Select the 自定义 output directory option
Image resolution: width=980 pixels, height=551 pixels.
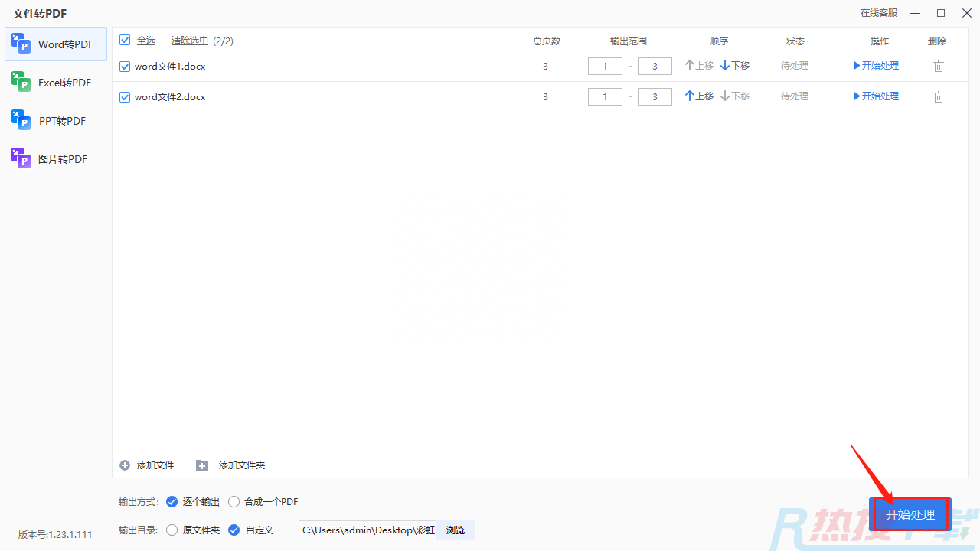234,530
